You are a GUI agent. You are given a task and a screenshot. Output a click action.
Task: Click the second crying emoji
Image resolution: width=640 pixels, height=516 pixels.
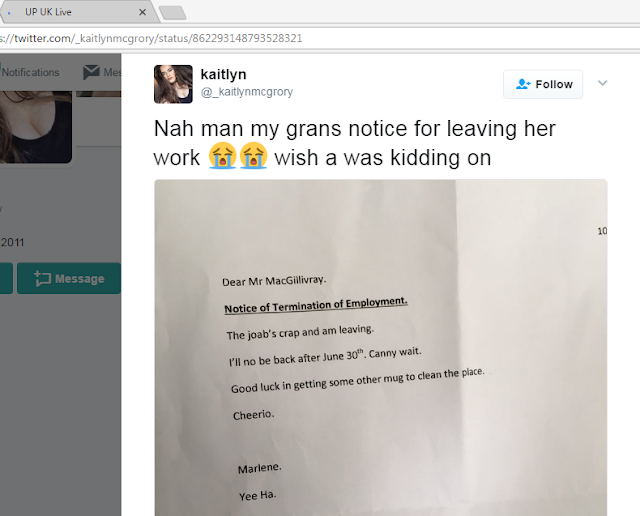click(253, 156)
